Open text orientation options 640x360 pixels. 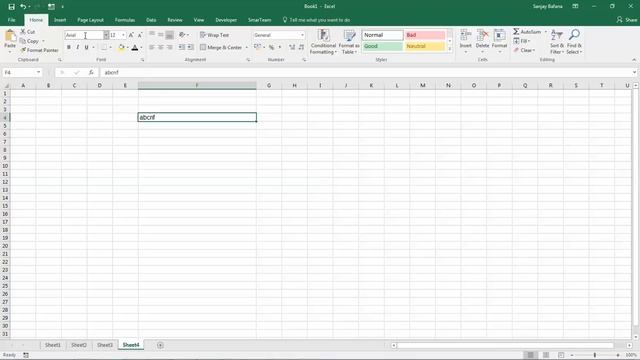[x=183, y=35]
